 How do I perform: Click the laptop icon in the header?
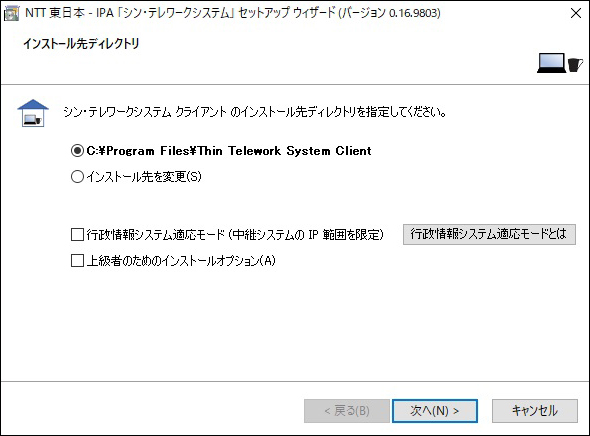[x=551, y=63]
